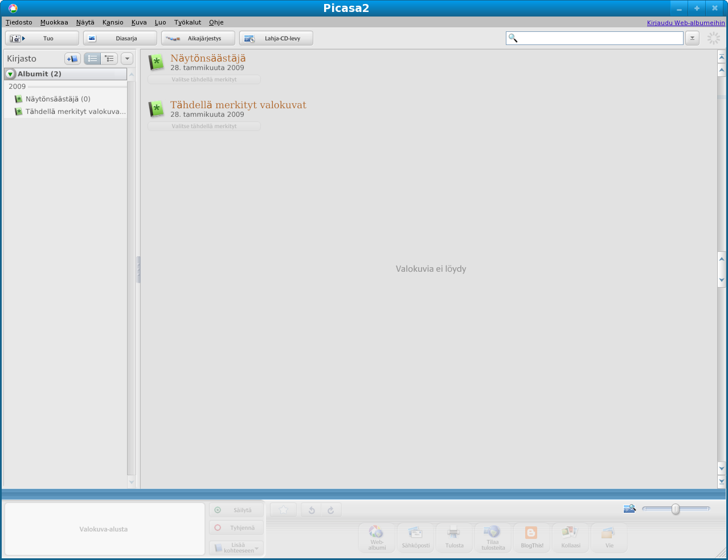This screenshot has height=560, width=728.
Task: Click the add new album icon
Action: 72,59
